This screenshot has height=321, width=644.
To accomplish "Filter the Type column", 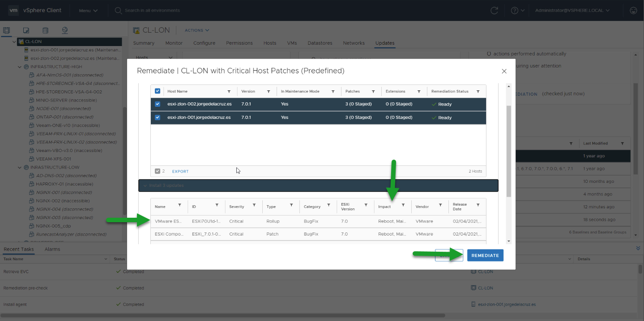I will coord(291,205).
